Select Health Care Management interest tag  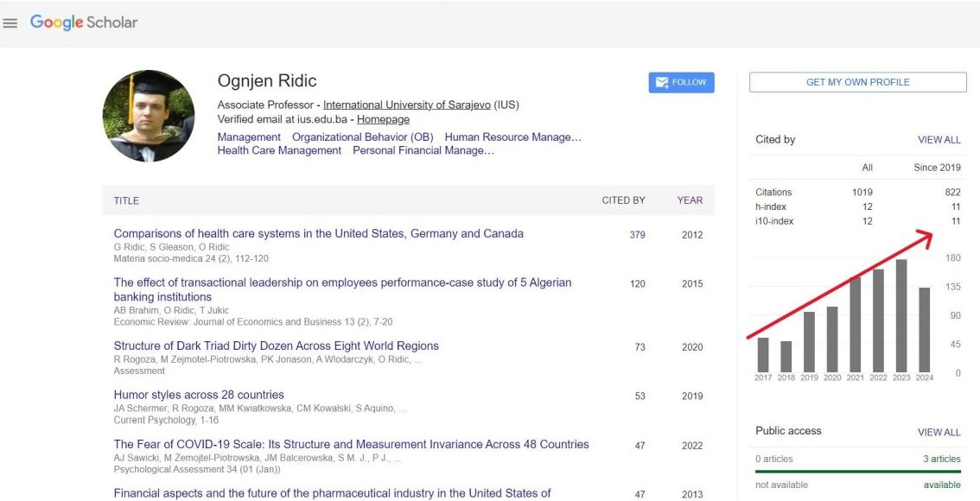click(279, 150)
